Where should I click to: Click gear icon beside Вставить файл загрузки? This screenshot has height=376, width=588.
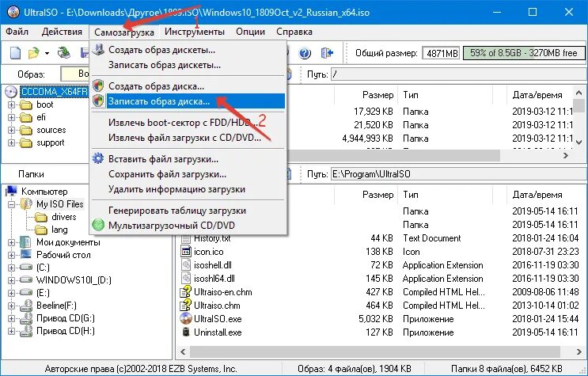(98, 158)
